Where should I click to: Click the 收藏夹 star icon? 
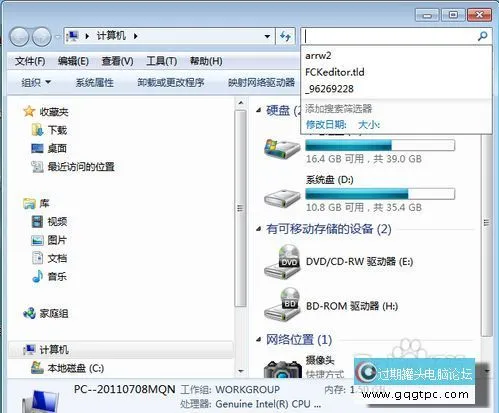29,111
